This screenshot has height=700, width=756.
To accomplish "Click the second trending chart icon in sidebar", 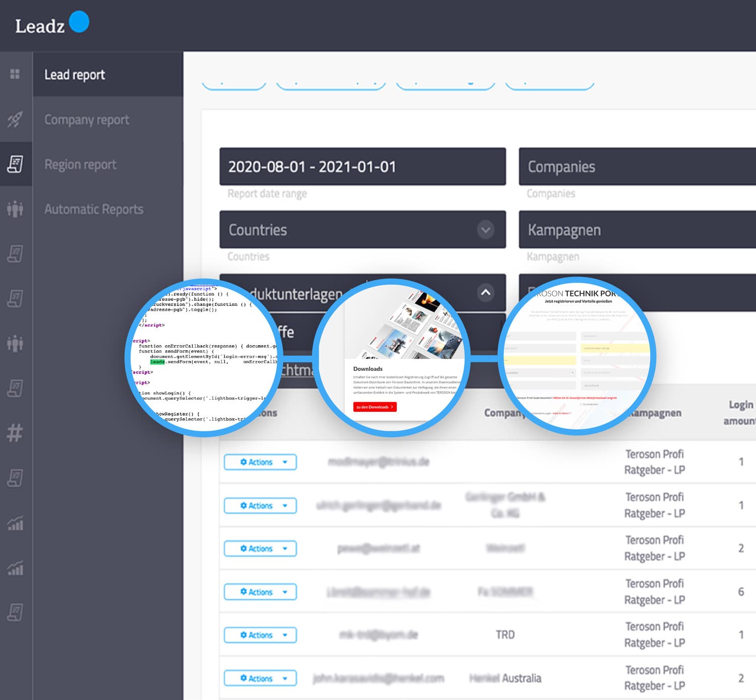I will (x=16, y=569).
